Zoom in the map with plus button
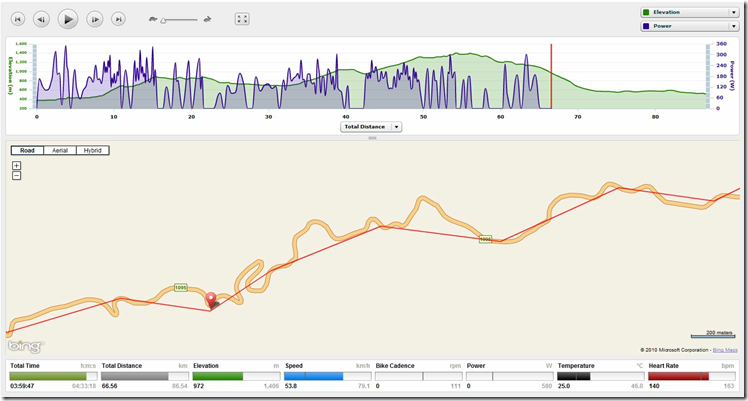This screenshot has width=748, height=401. (x=17, y=165)
